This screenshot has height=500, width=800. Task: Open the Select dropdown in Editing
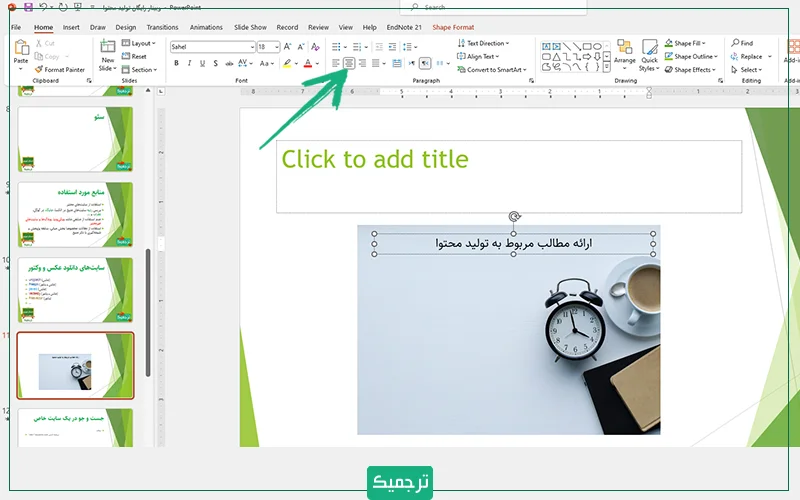(746, 69)
